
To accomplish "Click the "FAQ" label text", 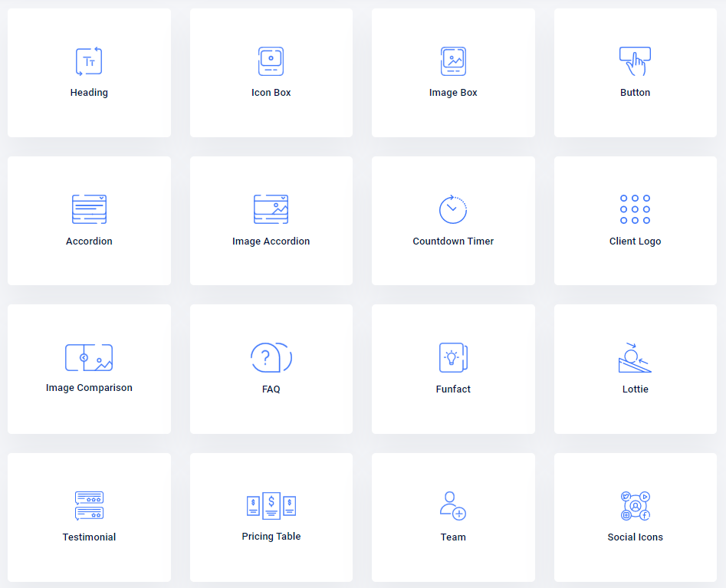I will point(271,389).
